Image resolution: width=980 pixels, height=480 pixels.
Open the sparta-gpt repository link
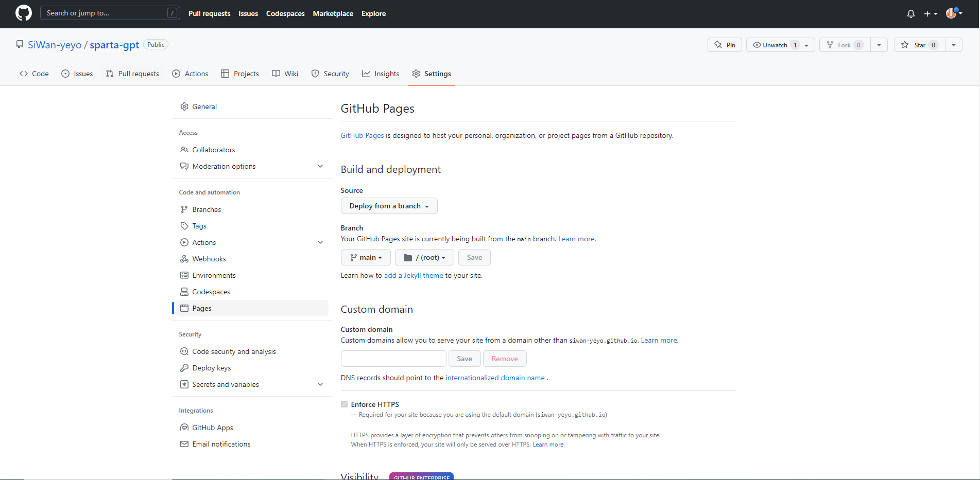coord(114,45)
